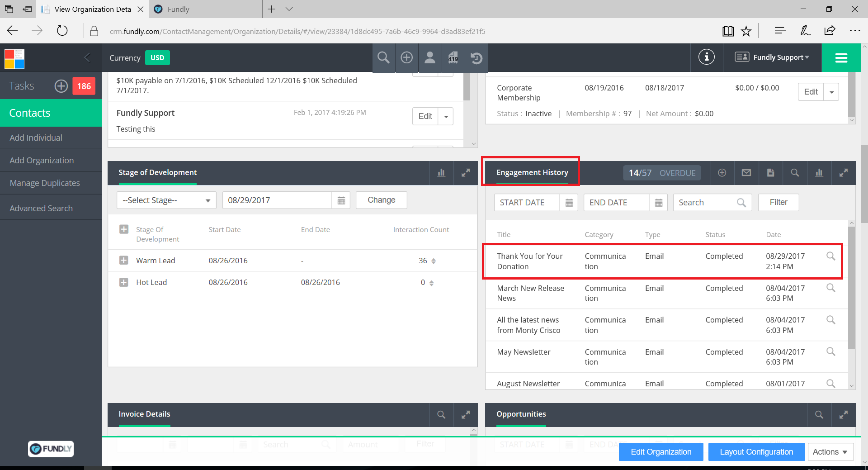Click the Change stage button
The image size is (868, 470).
click(x=382, y=200)
